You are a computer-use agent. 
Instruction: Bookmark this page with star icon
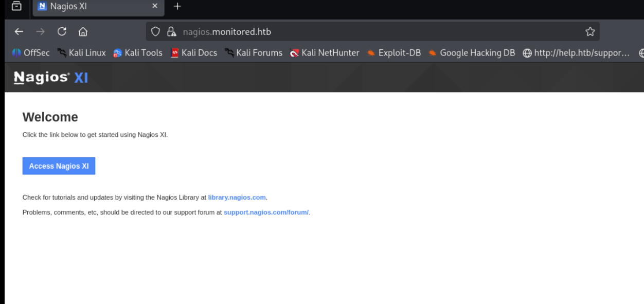pos(590,32)
